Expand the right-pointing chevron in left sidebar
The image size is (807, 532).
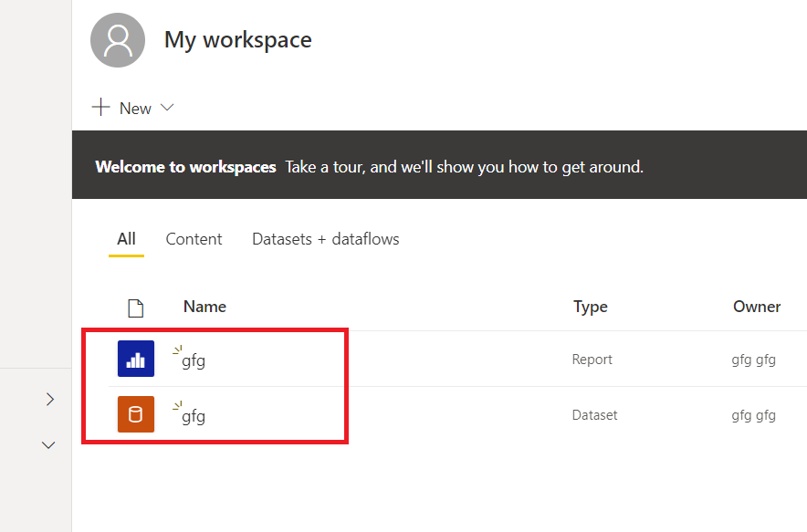coord(50,399)
